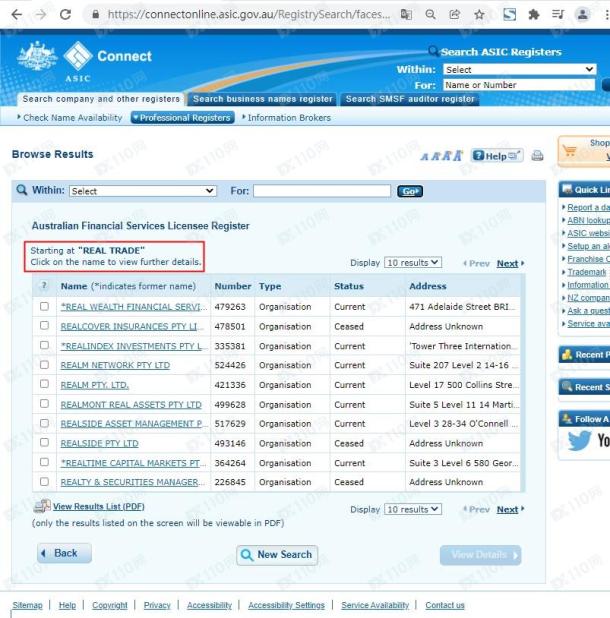The width and height of the screenshot is (610, 618).
Task: Click the bottom Next page link
Action: 508,509
